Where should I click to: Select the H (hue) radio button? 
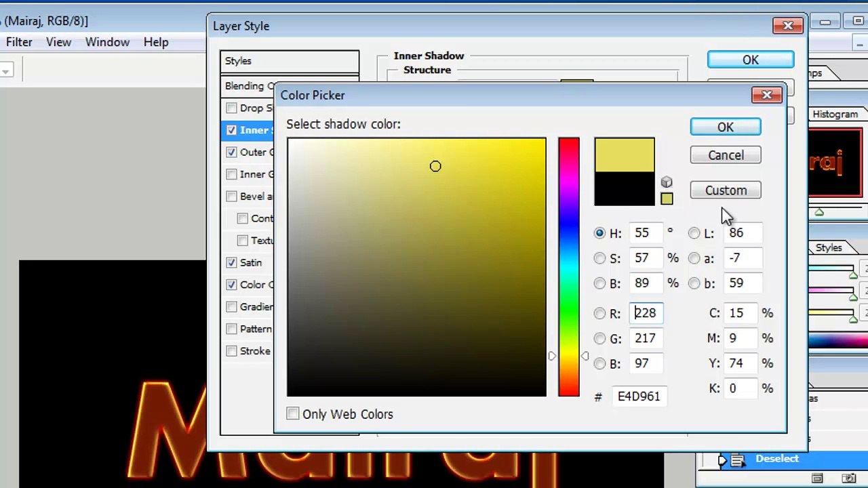599,233
